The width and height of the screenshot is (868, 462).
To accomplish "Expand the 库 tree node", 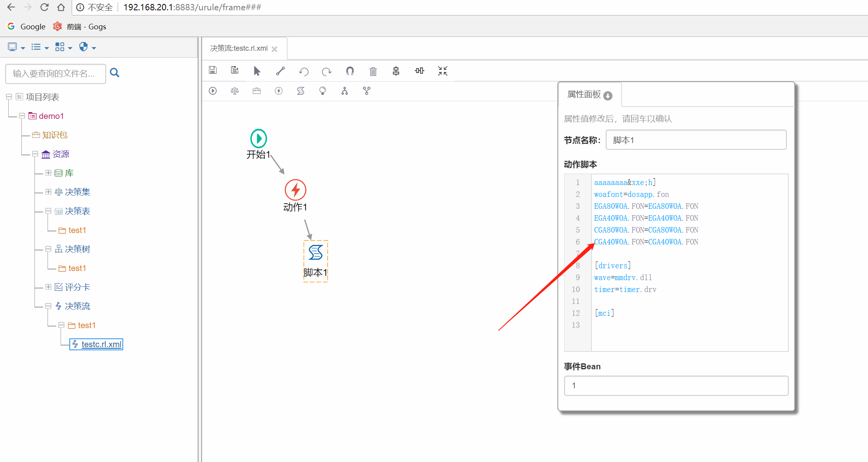I will [x=48, y=173].
